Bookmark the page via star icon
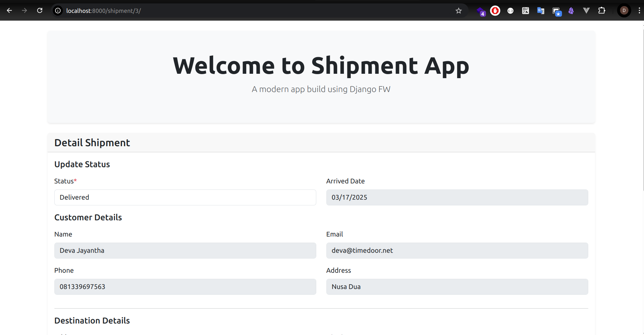This screenshot has width=644, height=335. click(x=459, y=10)
